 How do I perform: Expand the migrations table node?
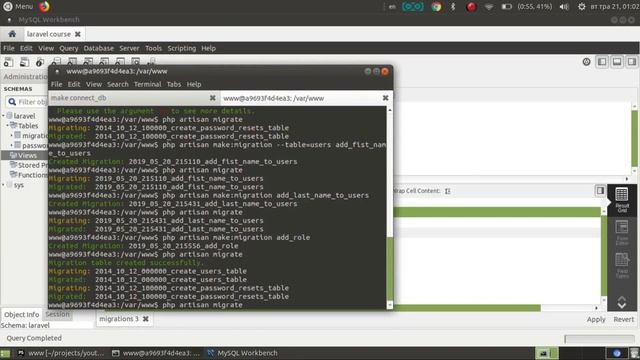point(11,135)
